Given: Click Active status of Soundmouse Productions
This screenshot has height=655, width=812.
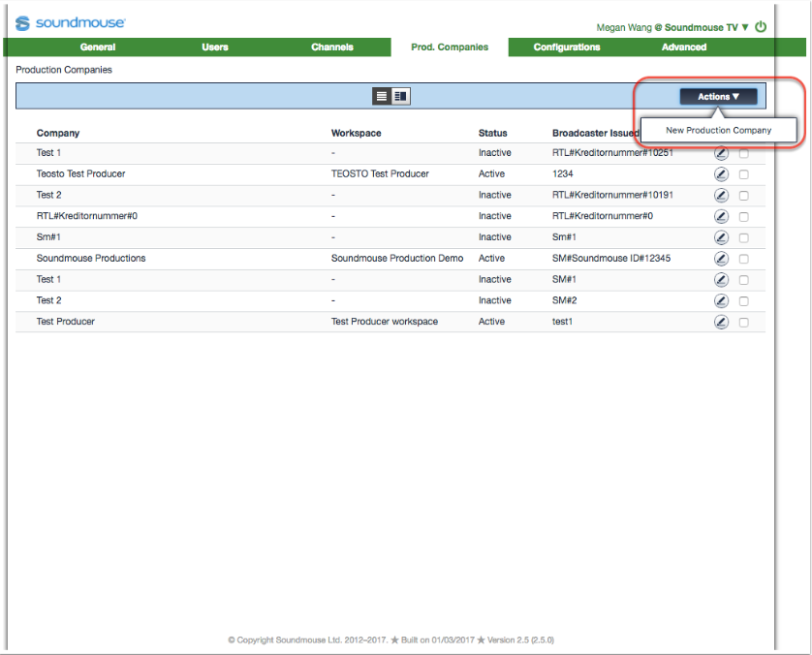Looking at the screenshot, I should tap(491, 259).
